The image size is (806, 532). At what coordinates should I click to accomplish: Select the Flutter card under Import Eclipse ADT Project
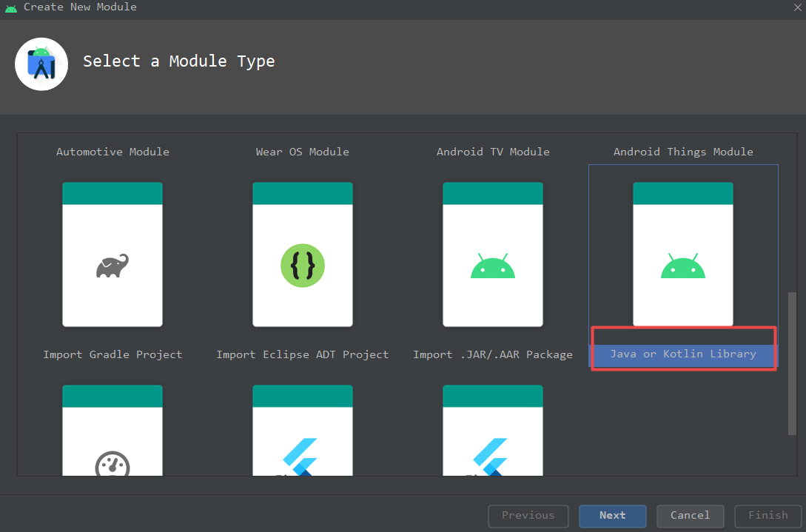click(x=303, y=430)
